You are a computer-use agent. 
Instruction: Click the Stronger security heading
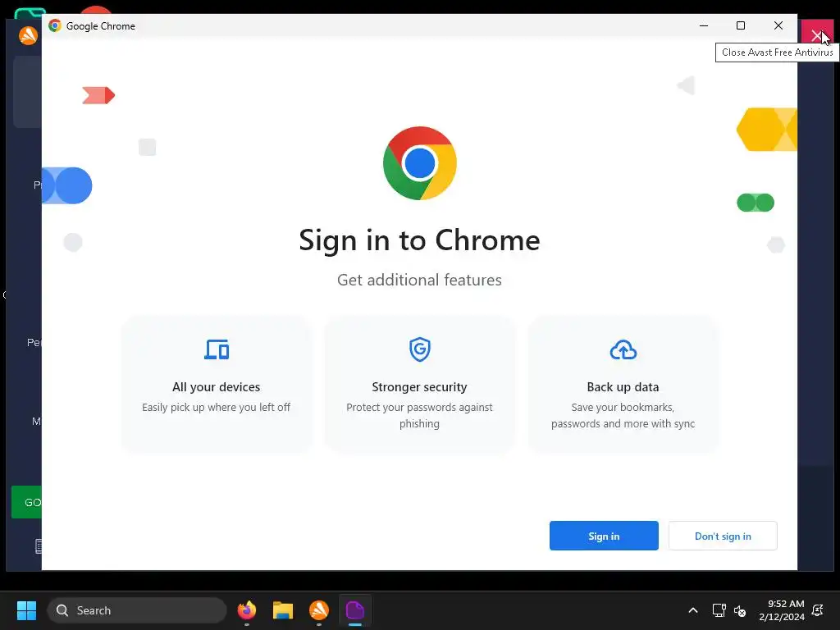[x=419, y=387]
